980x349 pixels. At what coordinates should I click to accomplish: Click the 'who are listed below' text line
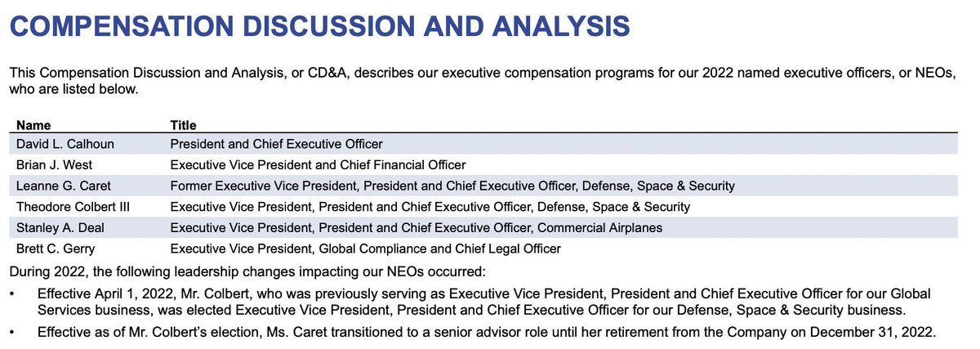tap(73, 89)
